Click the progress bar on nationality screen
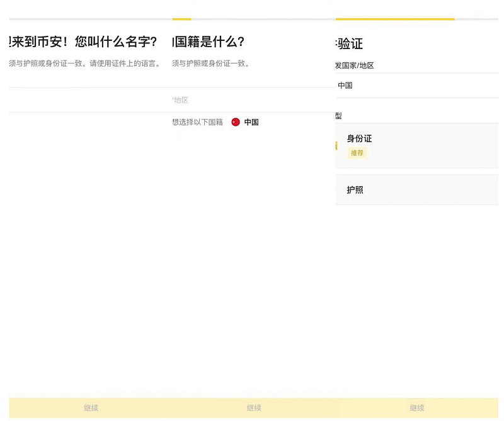 click(x=254, y=20)
